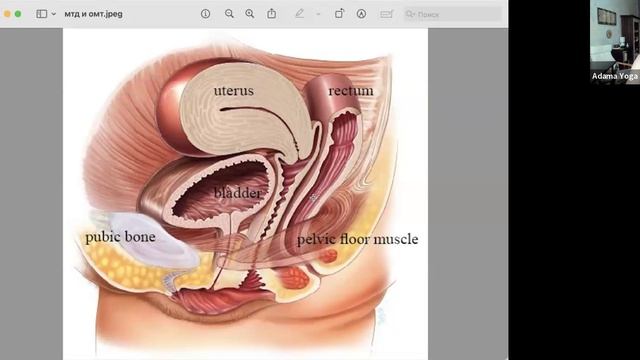The image size is (640, 360).
Task: Zoom in on the image
Action: [x=250, y=14]
